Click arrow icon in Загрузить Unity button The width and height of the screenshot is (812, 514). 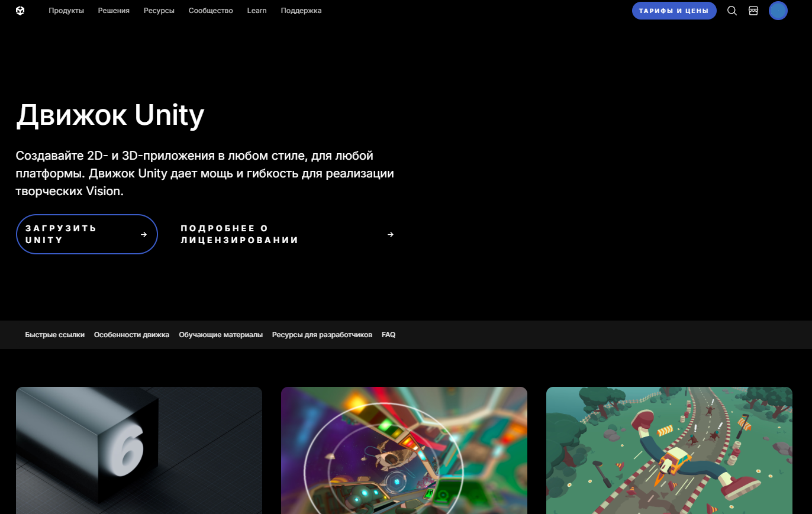pyautogui.click(x=144, y=234)
